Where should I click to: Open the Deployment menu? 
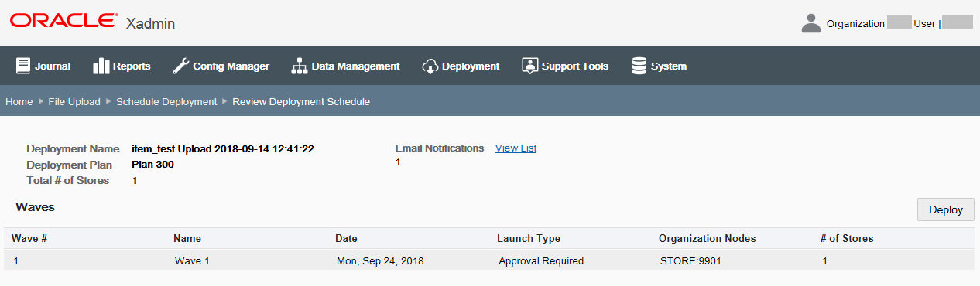(461, 66)
